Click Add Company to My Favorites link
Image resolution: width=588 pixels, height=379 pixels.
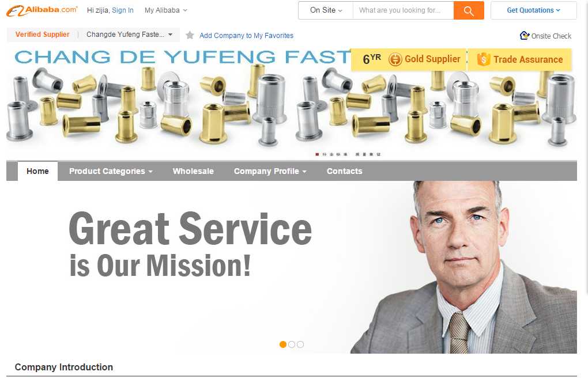tap(246, 36)
